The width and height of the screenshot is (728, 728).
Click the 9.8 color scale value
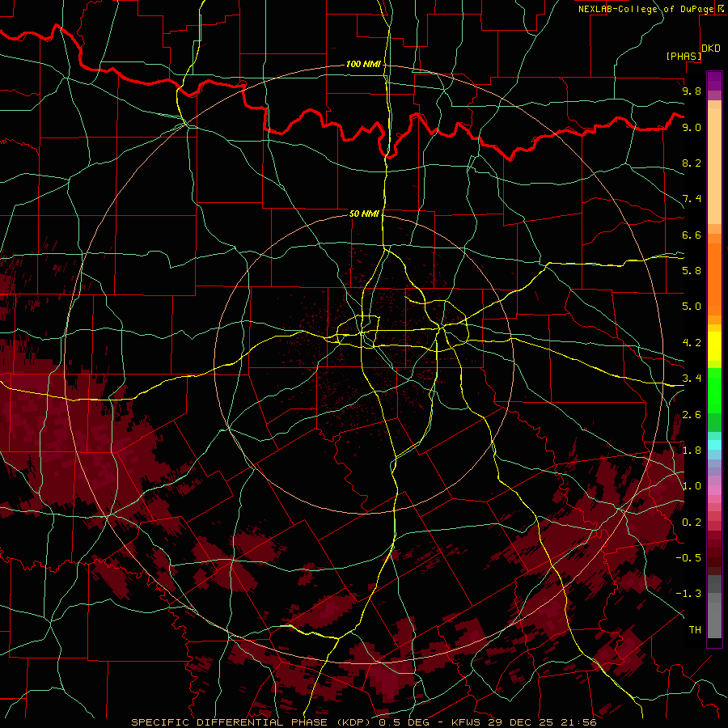pos(692,91)
